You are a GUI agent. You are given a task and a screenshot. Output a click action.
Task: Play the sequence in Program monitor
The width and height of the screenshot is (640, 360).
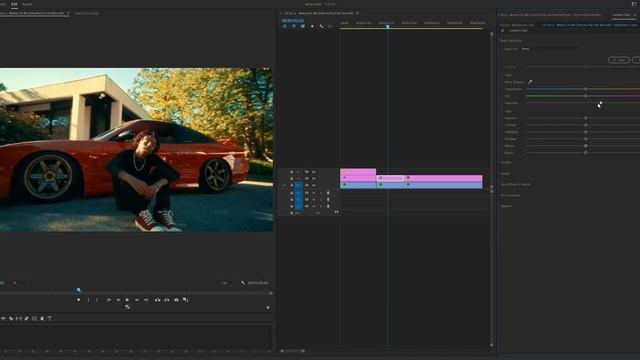[127, 300]
